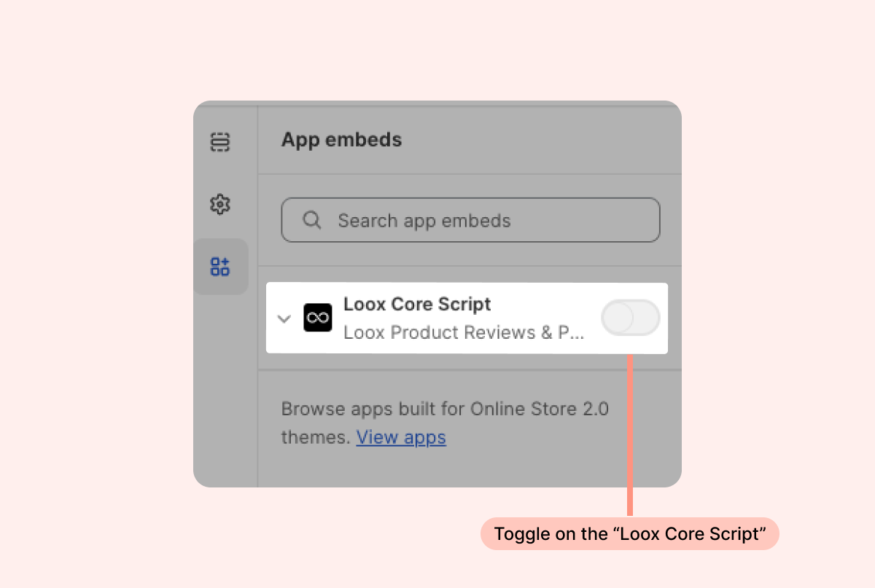
Task: Expand the Loox Core Script chevron
Action: pos(284,318)
